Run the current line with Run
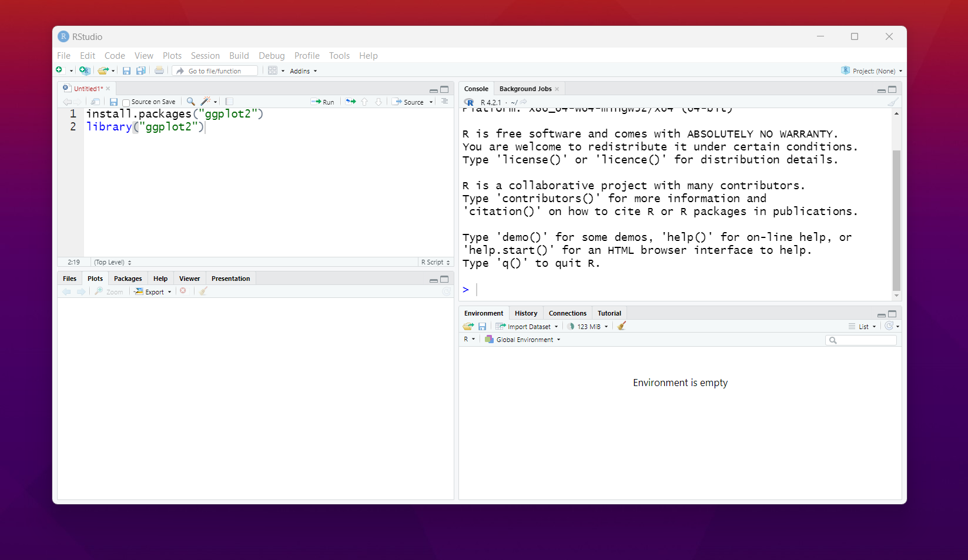The image size is (968, 560). click(x=323, y=102)
